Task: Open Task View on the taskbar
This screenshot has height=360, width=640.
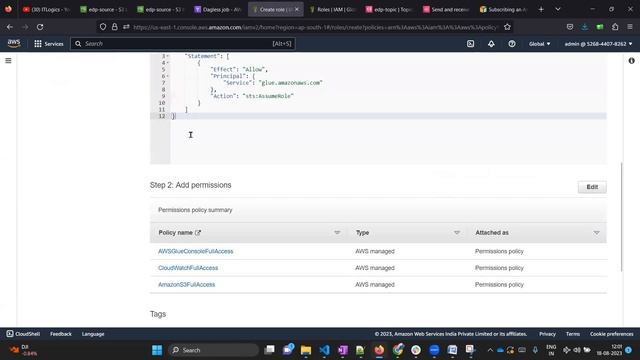Action: (269, 350)
